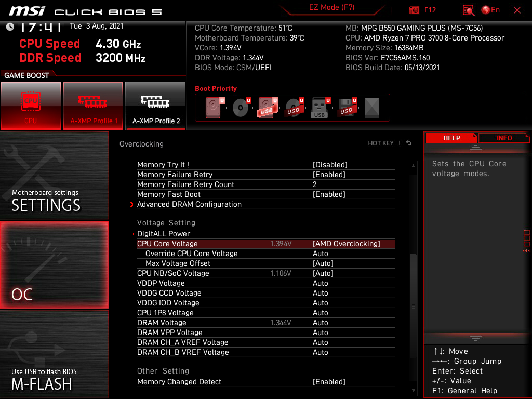The image size is (532, 399).
Task: Switch to the HELP tab
Action: click(x=451, y=138)
